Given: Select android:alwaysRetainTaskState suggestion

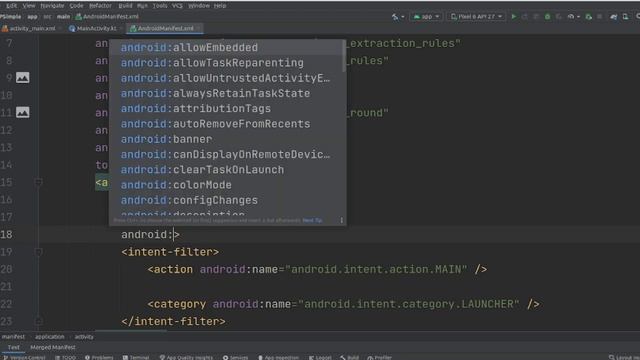Looking at the screenshot, I should pyautogui.click(x=227, y=93).
